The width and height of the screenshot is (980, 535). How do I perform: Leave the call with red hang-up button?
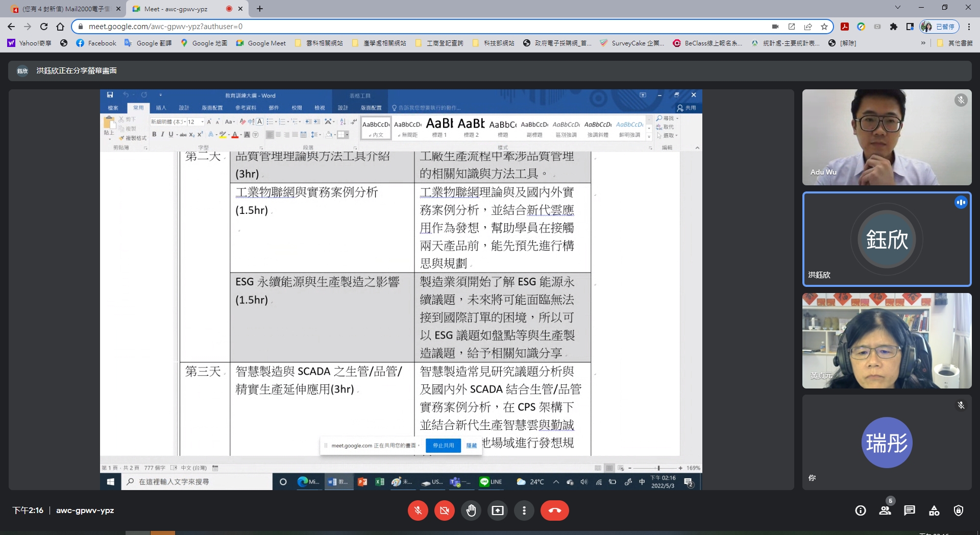(554, 510)
